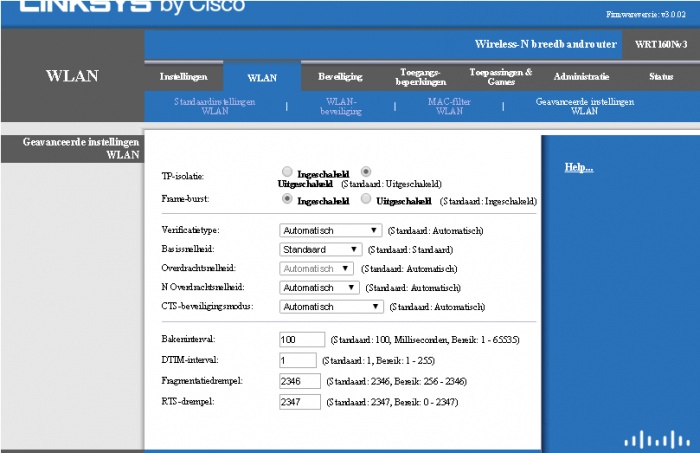Image resolution: width=700 pixels, height=453 pixels.
Task: Select Frame-burst Ingeschakeld radio button
Action: (287, 199)
